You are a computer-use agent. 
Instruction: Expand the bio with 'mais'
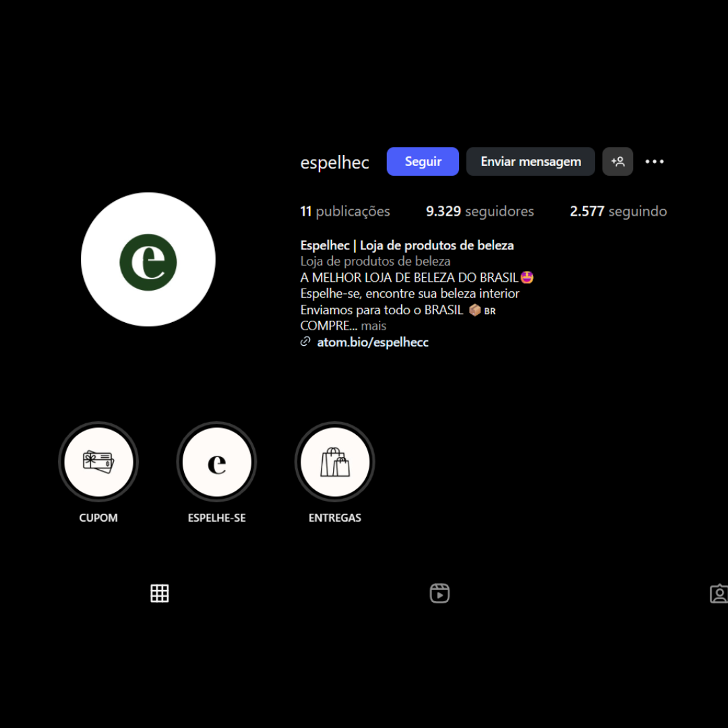click(373, 326)
